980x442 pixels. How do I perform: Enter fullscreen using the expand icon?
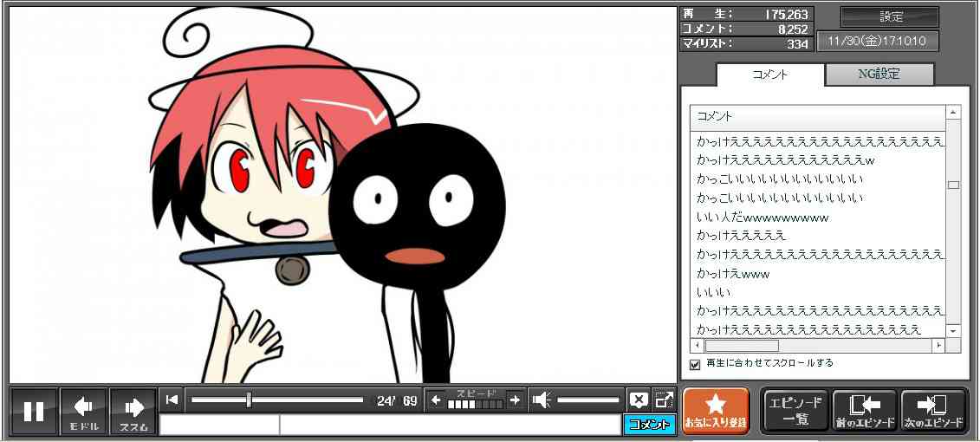tap(665, 400)
